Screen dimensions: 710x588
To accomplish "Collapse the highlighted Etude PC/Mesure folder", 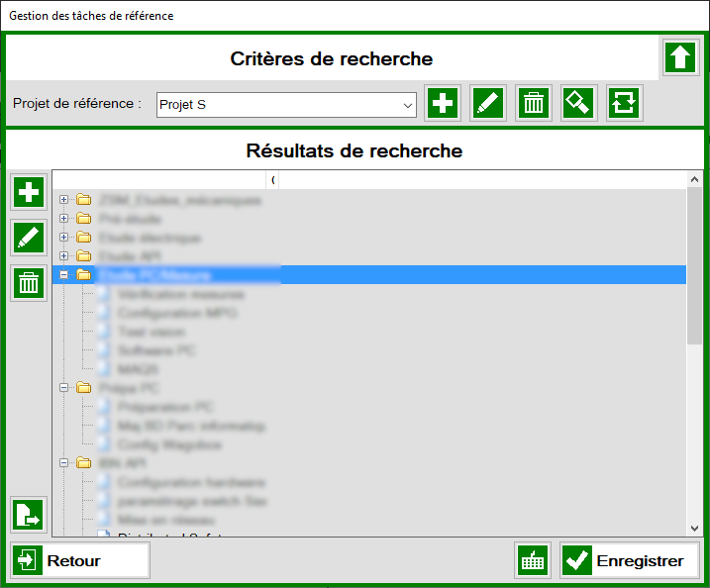I will [x=63, y=275].
